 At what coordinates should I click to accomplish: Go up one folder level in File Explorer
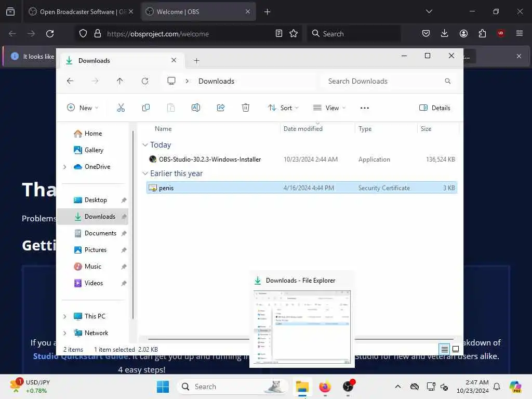point(120,81)
